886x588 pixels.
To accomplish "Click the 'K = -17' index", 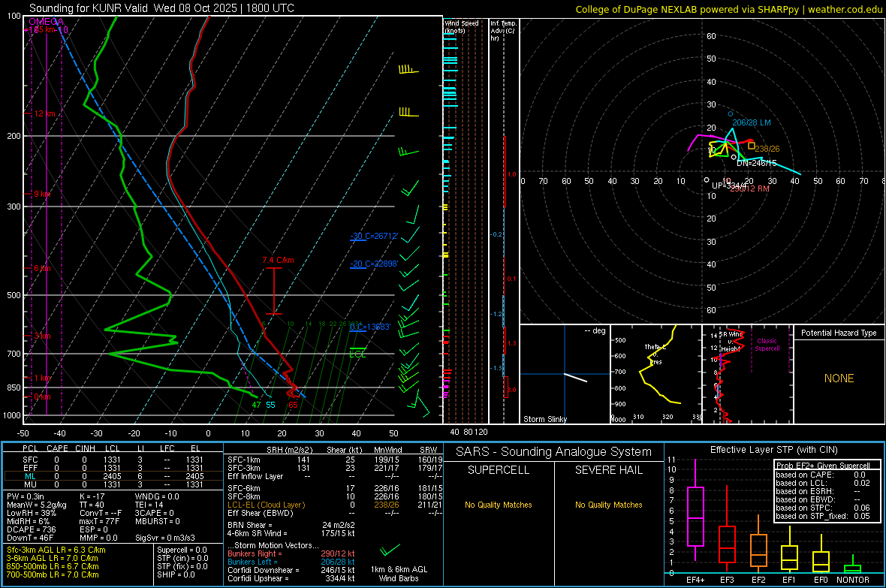I will [x=92, y=496].
